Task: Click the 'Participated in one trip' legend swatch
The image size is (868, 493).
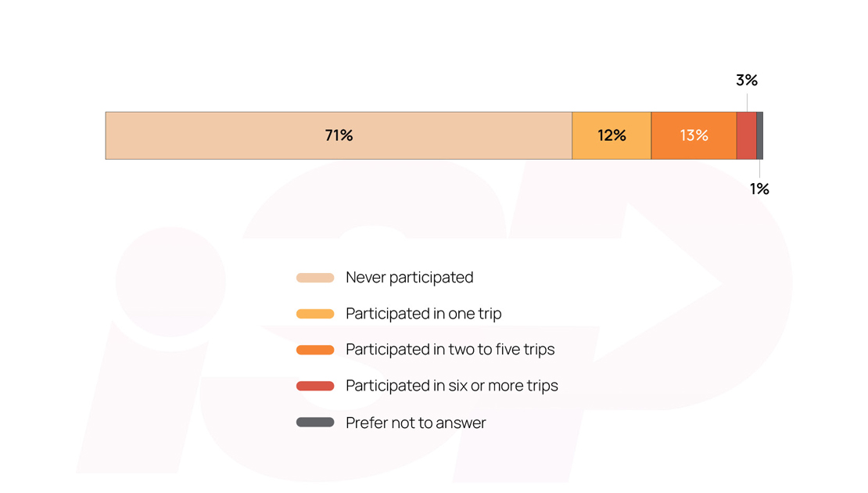Action: [315, 314]
